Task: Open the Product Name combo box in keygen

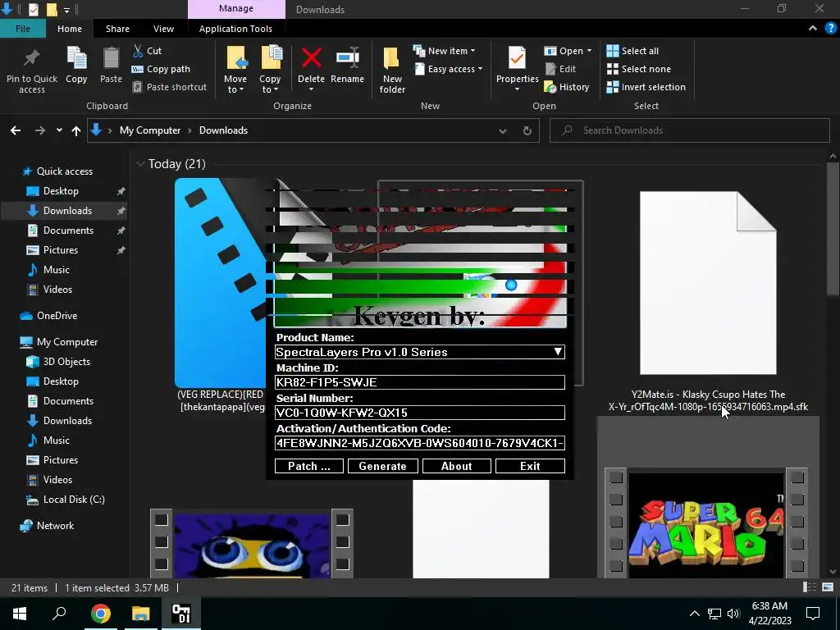Action: [420, 352]
